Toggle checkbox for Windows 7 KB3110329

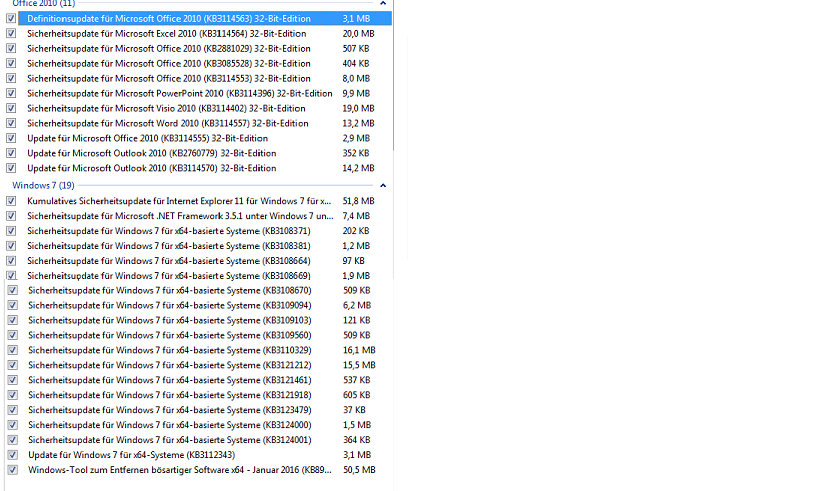pyautogui.click(x=13, y=350)
